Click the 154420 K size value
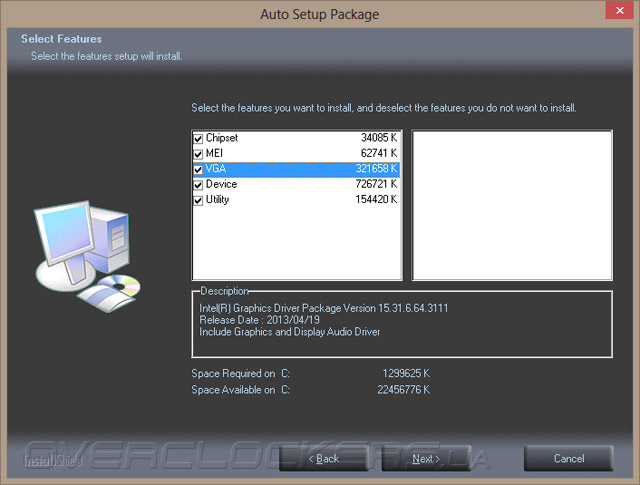Image resolution: width=640 pixels, height=485 pixels. pos(376,200)
